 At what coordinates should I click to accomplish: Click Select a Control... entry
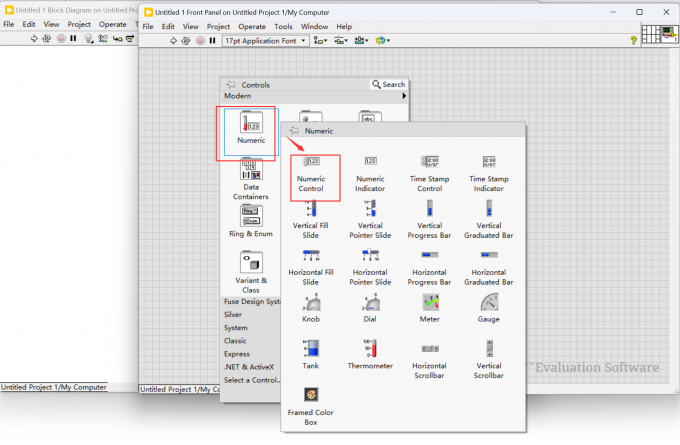(252, 380)
